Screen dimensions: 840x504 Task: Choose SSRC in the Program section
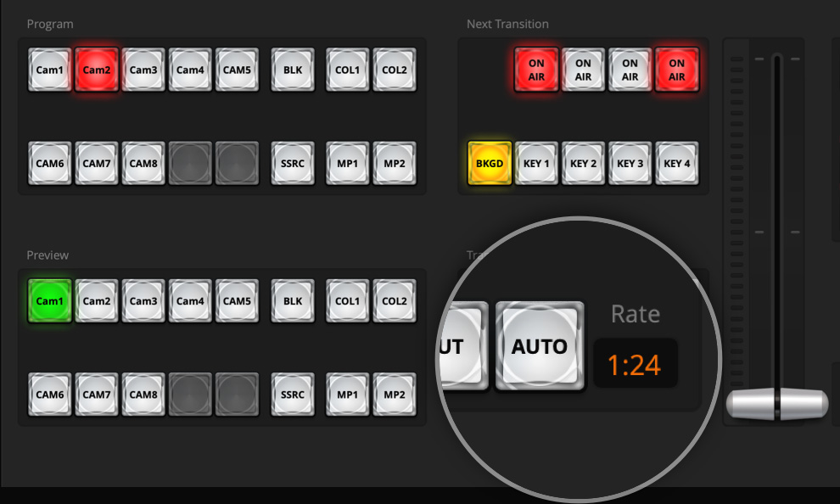293,163
